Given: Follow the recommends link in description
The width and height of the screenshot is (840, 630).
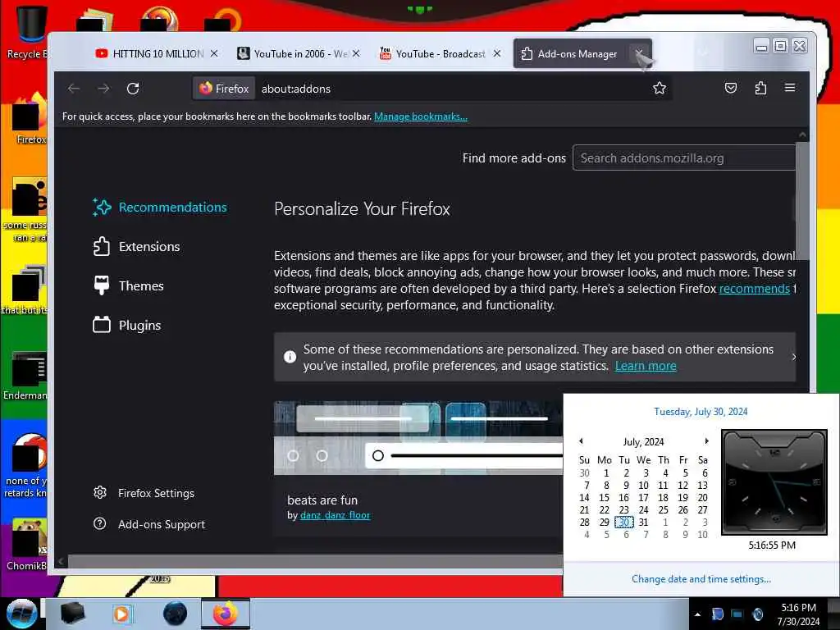Looking at the screenshot, I should click(x=755, y=289).
